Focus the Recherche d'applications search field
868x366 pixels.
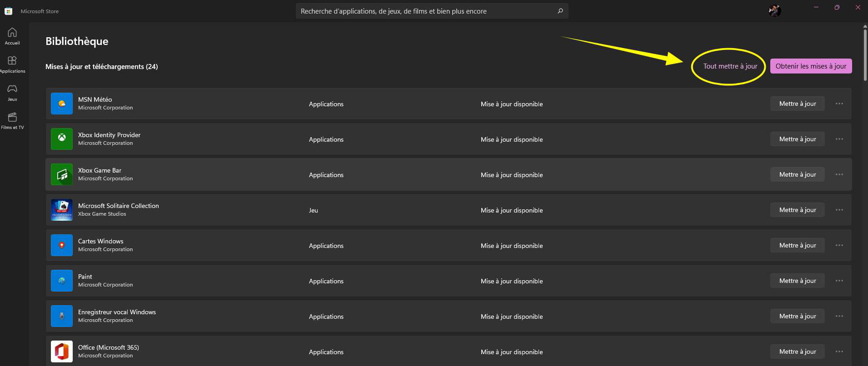[x=432, y=11]
